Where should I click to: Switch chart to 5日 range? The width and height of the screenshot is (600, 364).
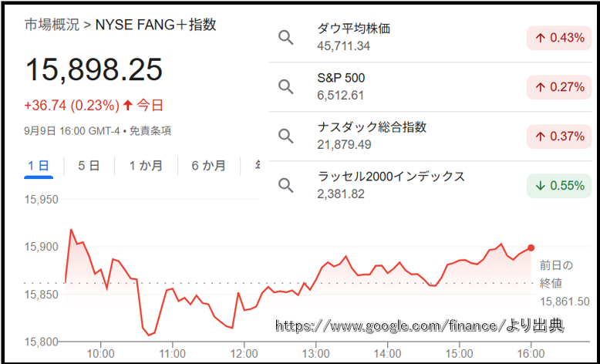coord(89,165)
